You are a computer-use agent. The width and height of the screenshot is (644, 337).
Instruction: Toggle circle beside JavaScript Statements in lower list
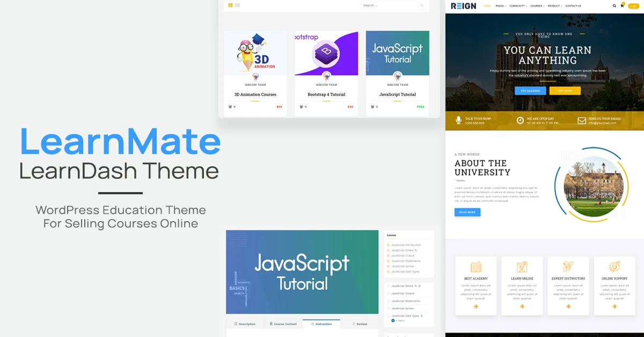(x=388, y=301)
